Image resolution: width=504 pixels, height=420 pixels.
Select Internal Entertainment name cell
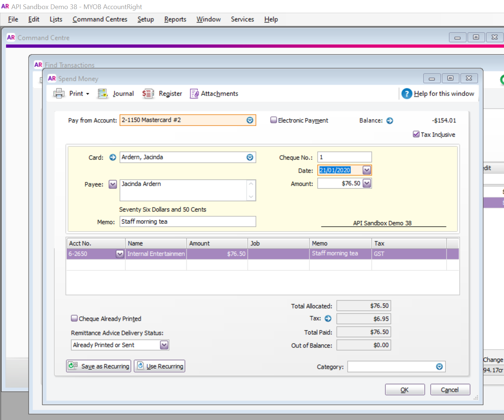click(156, 254)
